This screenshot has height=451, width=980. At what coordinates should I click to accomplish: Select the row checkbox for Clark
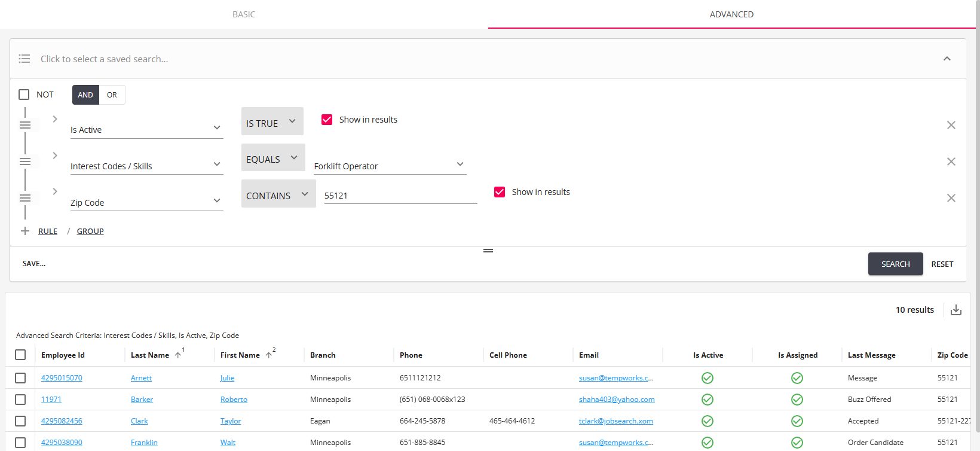point(20,421)
